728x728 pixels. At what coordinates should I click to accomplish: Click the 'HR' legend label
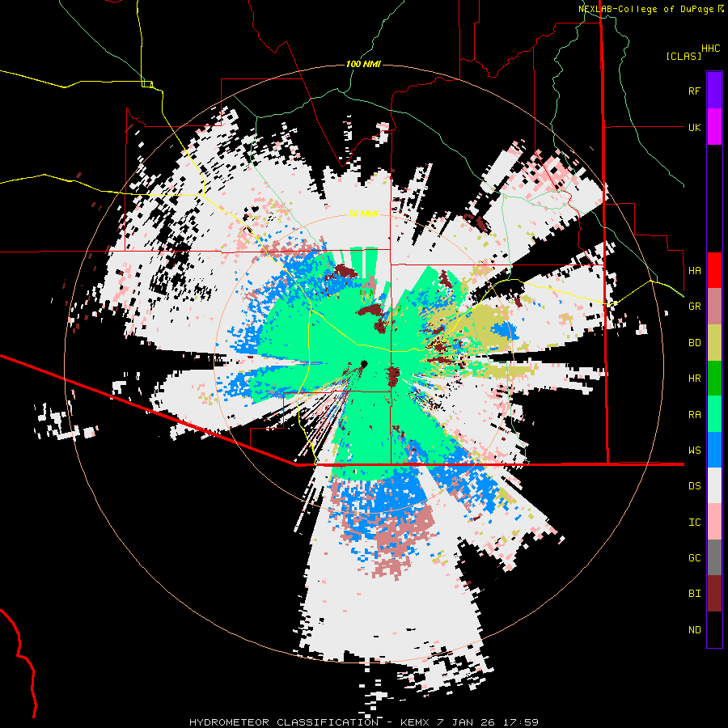(x=694, y=379)
